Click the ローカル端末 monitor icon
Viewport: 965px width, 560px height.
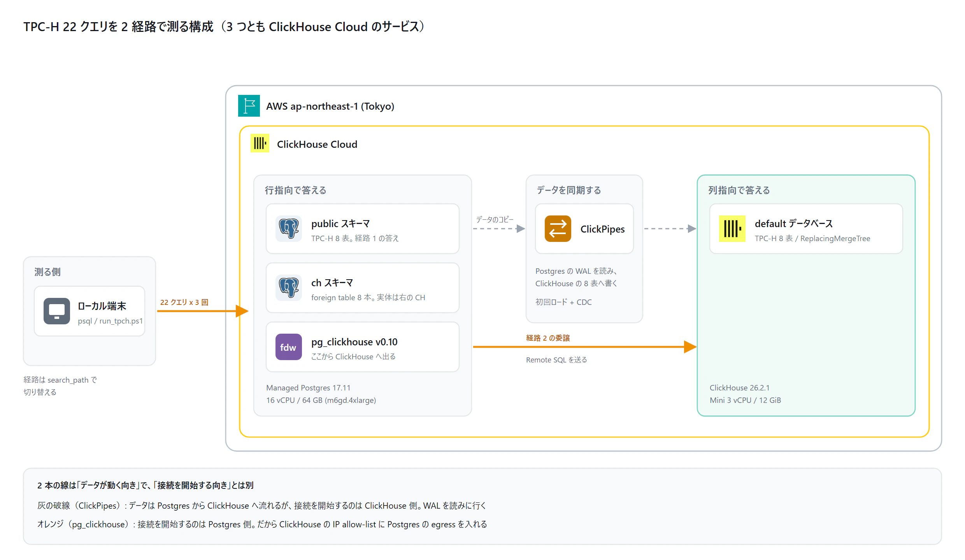pyautogui.click(x=57, y=311)
